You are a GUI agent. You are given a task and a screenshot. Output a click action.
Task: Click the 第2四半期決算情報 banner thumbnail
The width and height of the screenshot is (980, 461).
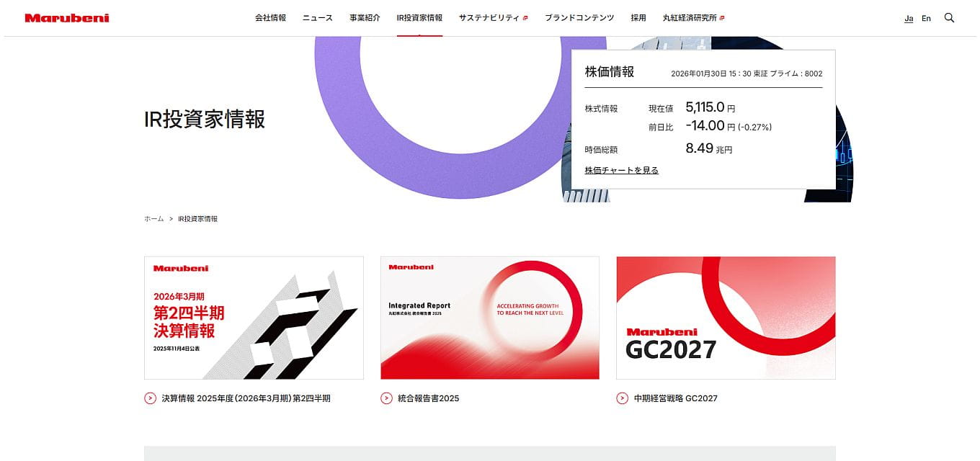(x=254, y=317)
